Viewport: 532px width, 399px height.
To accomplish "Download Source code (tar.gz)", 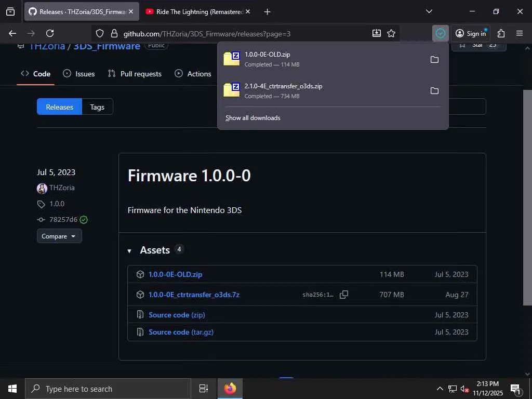I will (x=181, y=332).
